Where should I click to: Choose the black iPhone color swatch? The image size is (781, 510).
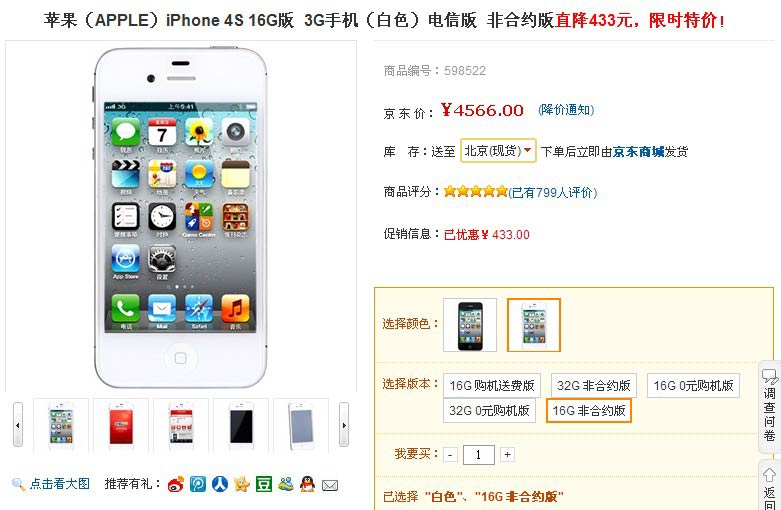[x=470, y=325]
